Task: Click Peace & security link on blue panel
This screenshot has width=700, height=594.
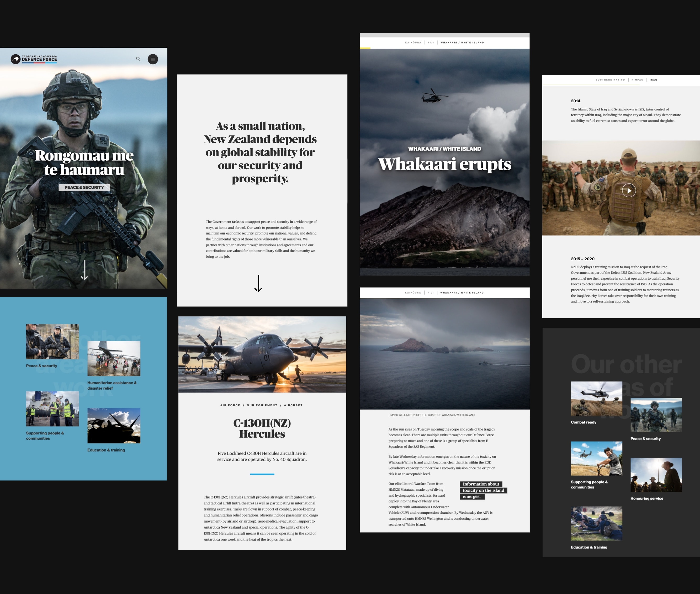Action: tap(41, 366)
